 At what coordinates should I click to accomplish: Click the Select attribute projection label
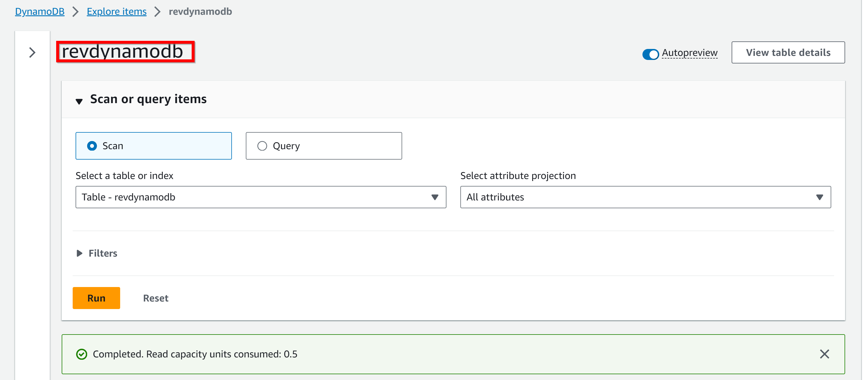tap(518, 176)
